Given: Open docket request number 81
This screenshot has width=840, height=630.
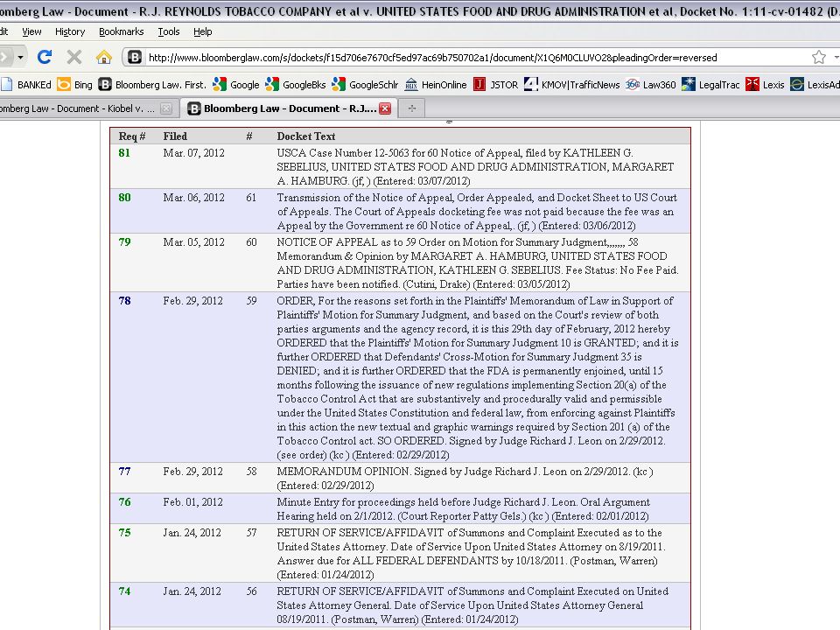Looking at the screenshot, I should (x=124, y=152).
